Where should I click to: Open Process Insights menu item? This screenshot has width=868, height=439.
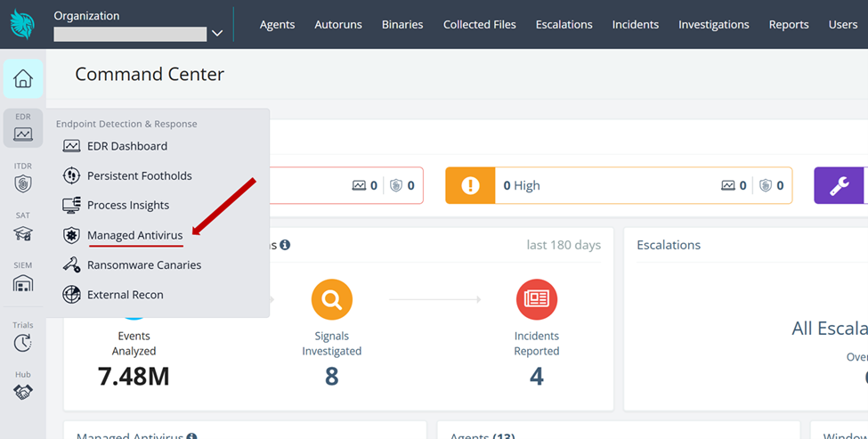coord(127,205)
